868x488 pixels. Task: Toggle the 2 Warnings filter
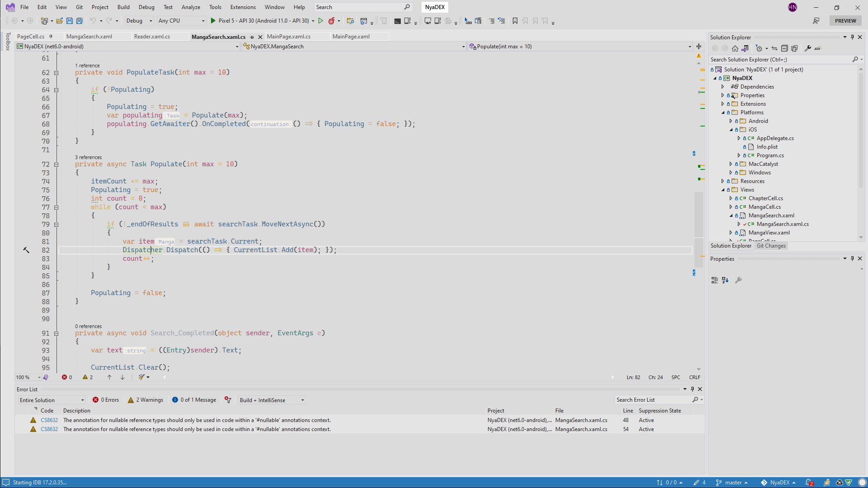145,400
